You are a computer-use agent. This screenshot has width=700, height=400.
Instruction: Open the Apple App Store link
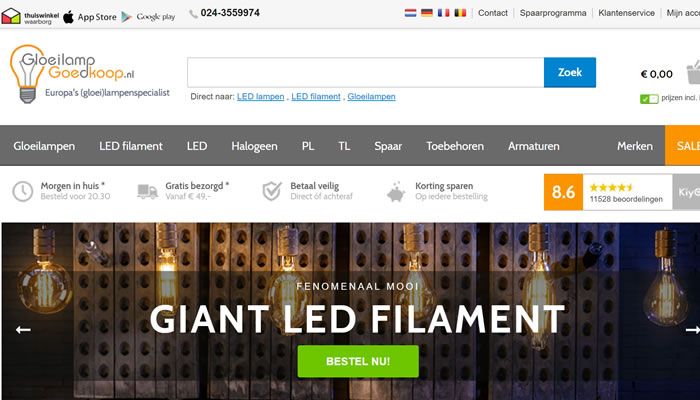coord(90,17)
